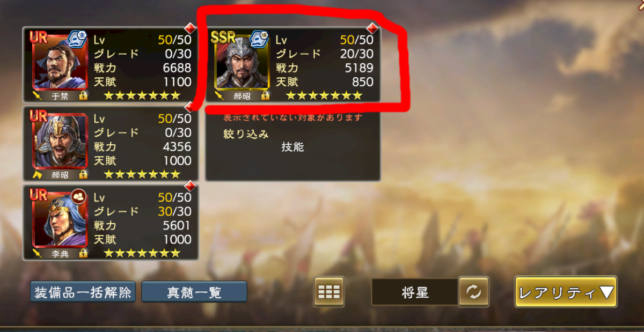Click the red diamond marker on SSR 郝昭's card
Viewport: 644px width, 332px height.
(x=370, y=27)
